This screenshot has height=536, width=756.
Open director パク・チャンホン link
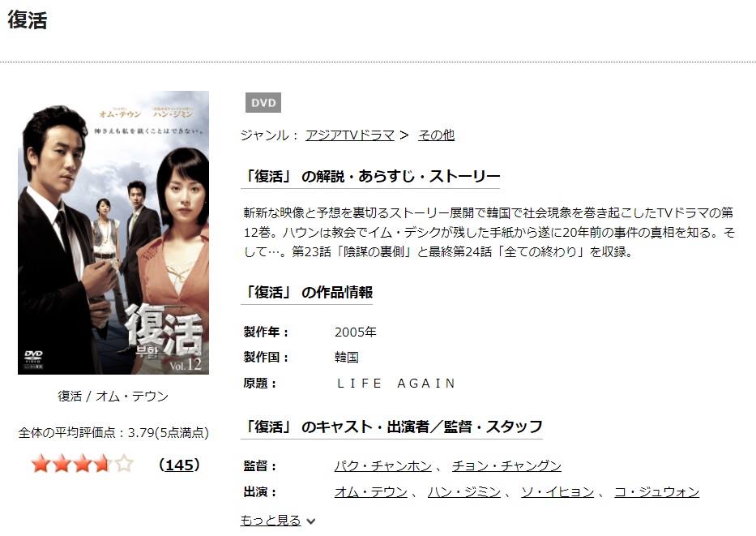tap(382, 465)
